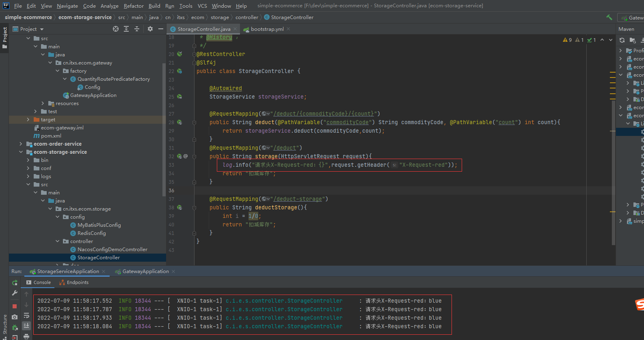644x340 pixels.
Task: Close the StorageServiceApplication run tab
Action: (x=104, y=271)
